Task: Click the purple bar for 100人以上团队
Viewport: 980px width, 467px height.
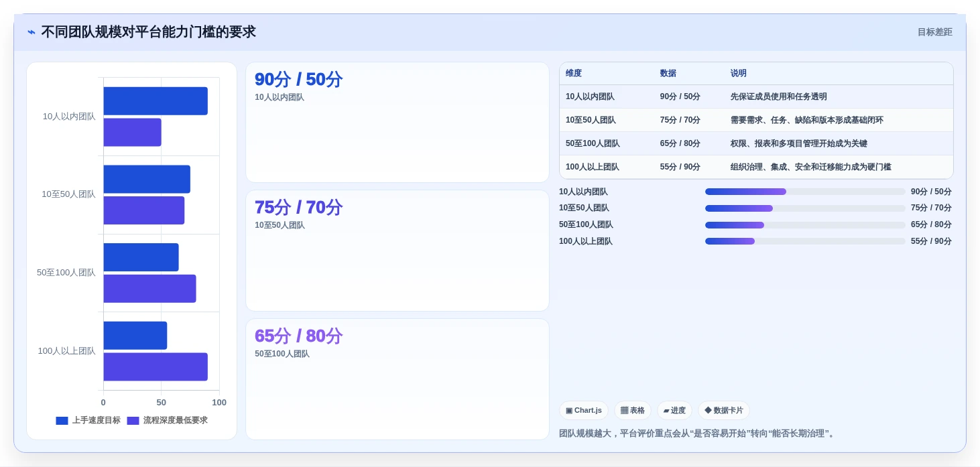Action: point(156,367)
